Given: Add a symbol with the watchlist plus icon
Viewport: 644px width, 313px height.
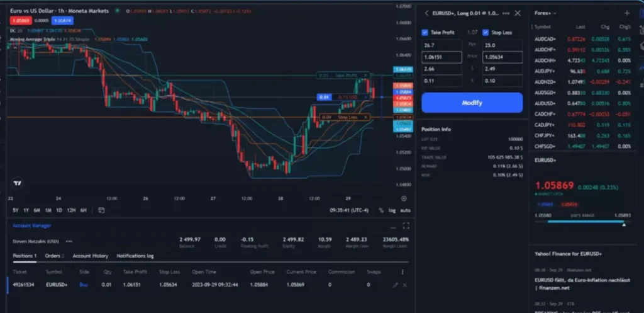Looking at the screenshot, I should (x=627, y=13).
